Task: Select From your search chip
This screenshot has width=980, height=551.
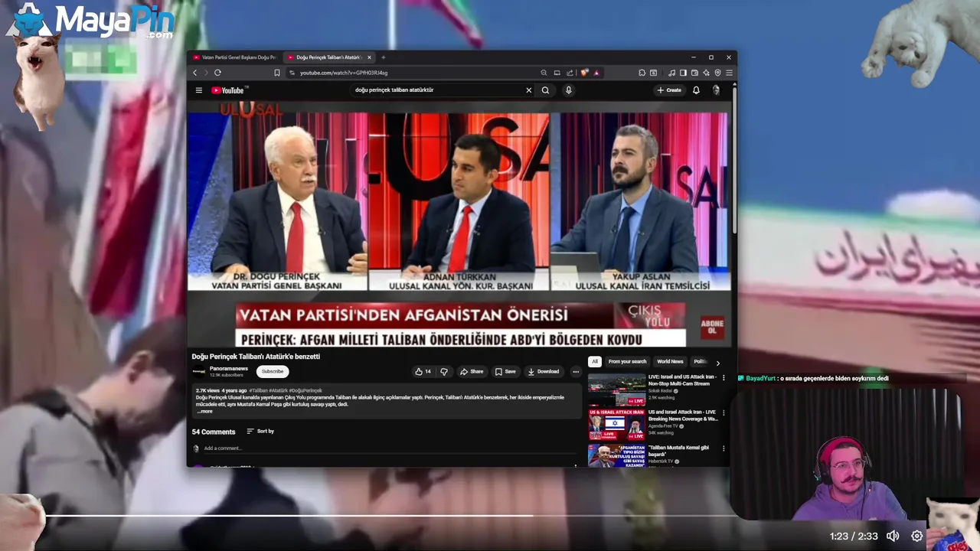Action: (627, 362)
